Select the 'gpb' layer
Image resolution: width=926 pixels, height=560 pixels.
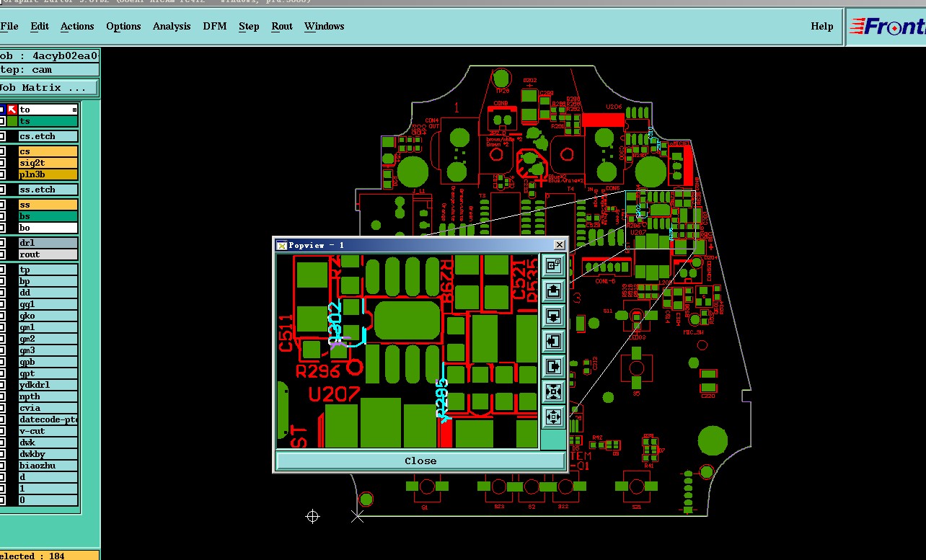(48, 362)
